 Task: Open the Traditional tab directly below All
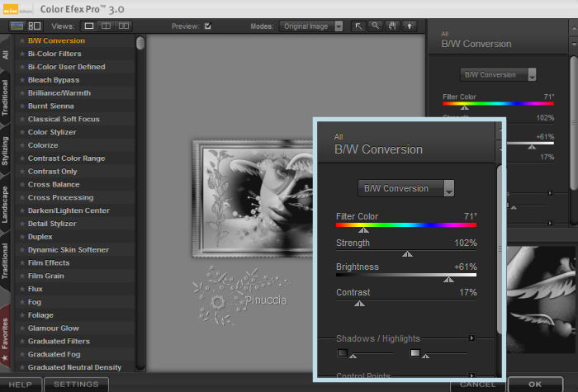pyautogui.click(x=5, y=97)
